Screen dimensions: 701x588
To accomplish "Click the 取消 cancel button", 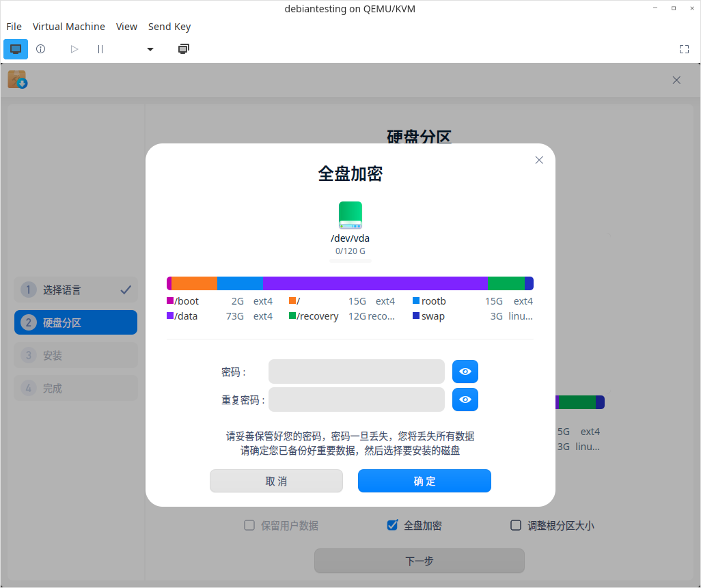I will (x=276, y=481).
